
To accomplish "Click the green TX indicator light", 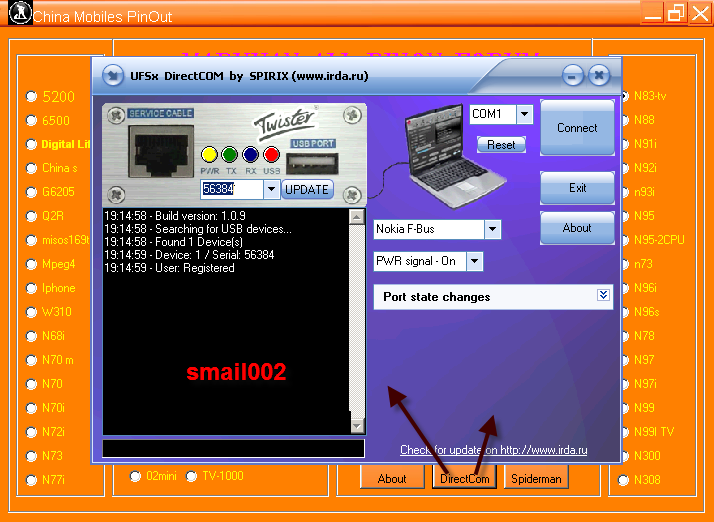I will point(230,155).
